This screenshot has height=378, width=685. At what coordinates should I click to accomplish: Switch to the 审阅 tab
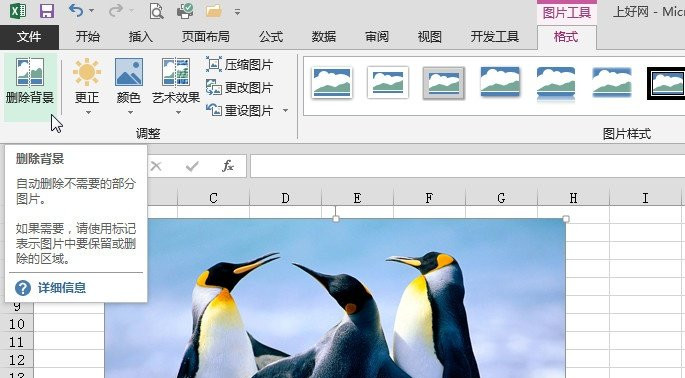[x=377, y=37]
